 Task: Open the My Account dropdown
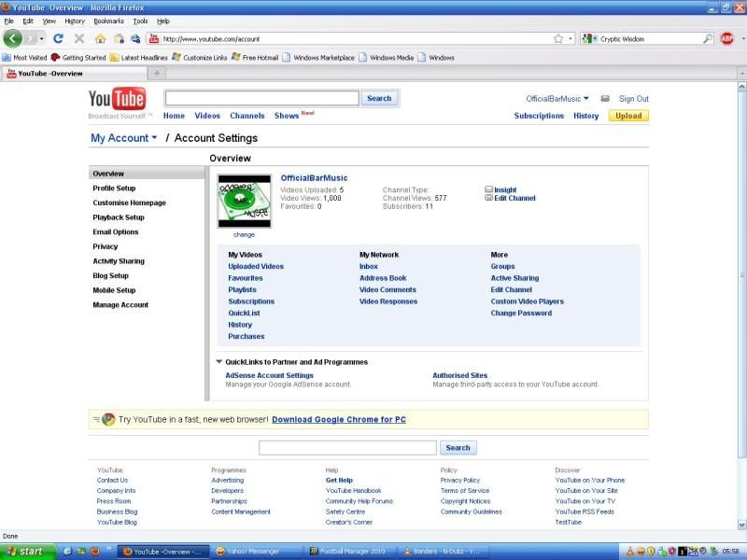point(124,138)
